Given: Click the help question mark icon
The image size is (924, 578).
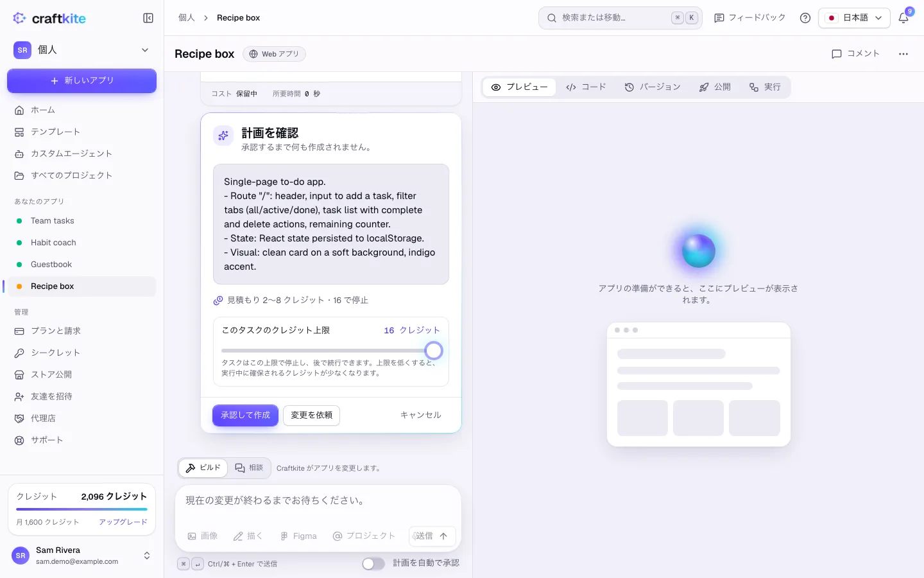Looking at the screenshot, I should tap(805, 18).
